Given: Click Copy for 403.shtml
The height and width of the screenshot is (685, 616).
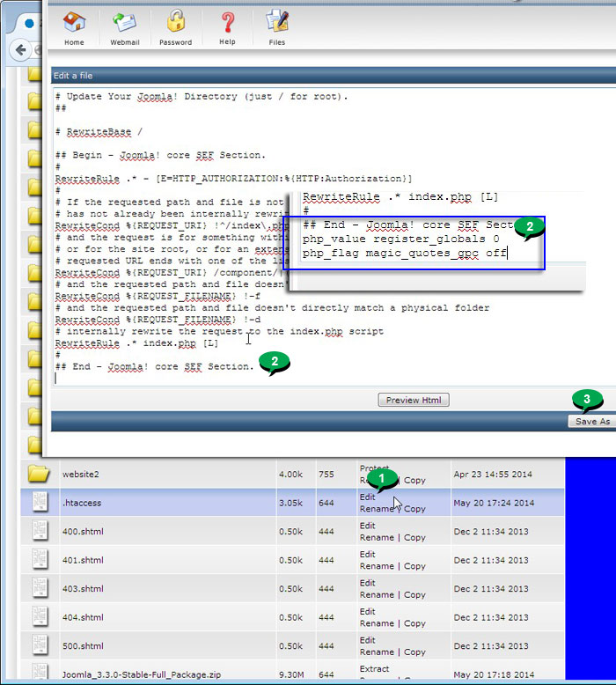Looking at the screenshot, I should (x=414, y=594).
